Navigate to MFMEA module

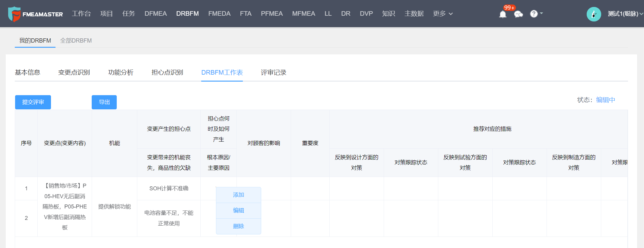[303, 14]
